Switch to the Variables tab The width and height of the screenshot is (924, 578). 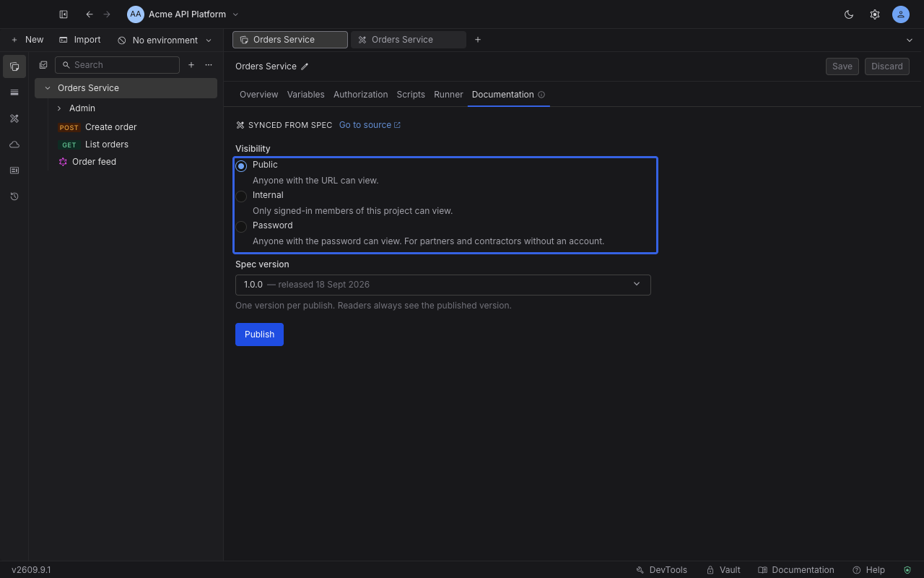[306, 95]
